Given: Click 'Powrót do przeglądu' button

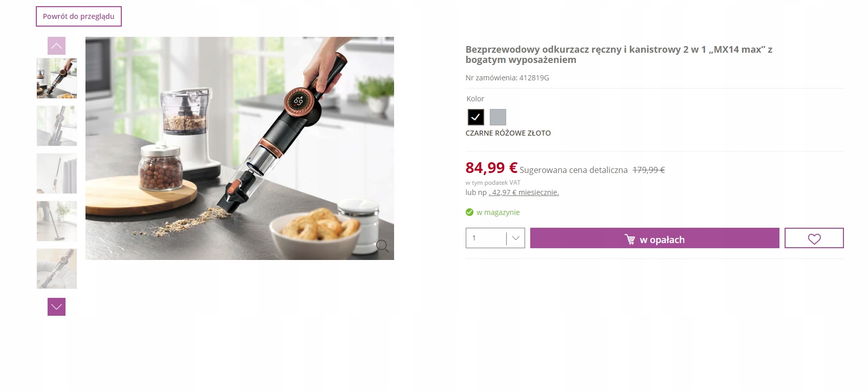Looking at the screenshot, I should (79, 16).
